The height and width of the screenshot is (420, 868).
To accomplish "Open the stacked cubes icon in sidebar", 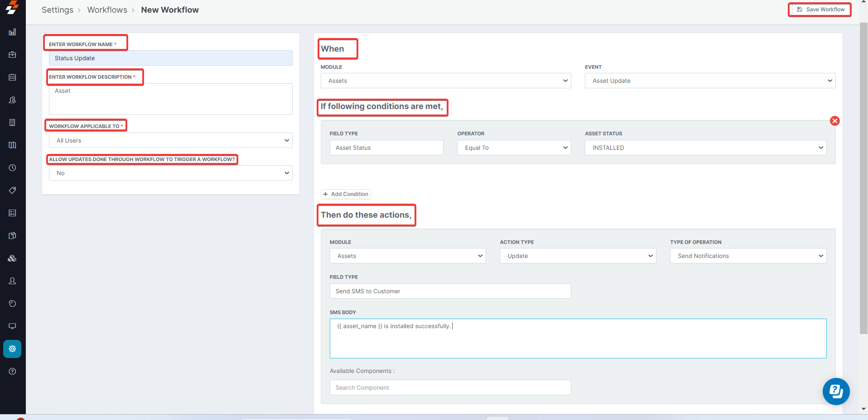I will [x=12, y=258].
